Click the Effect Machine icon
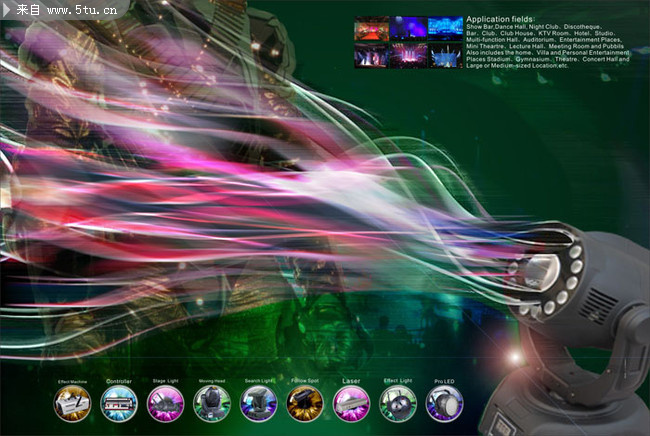Viewport: 650px width, 436px height. tap(72, 404)
